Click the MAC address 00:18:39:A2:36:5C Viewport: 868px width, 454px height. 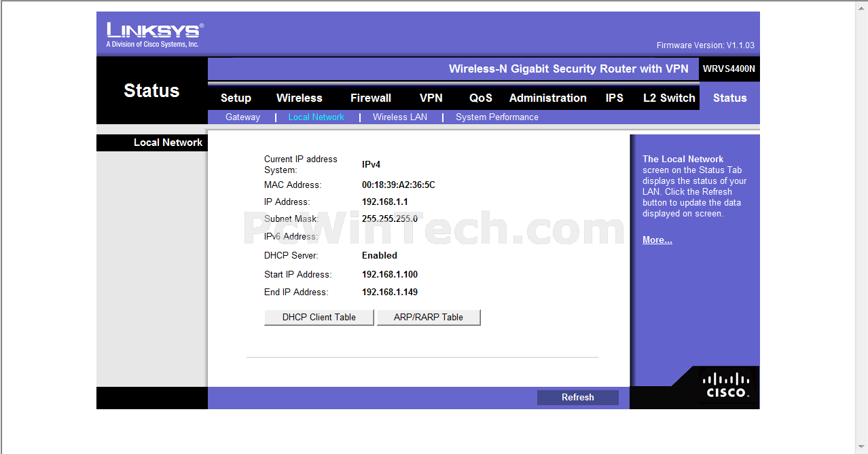pos(399,185)
